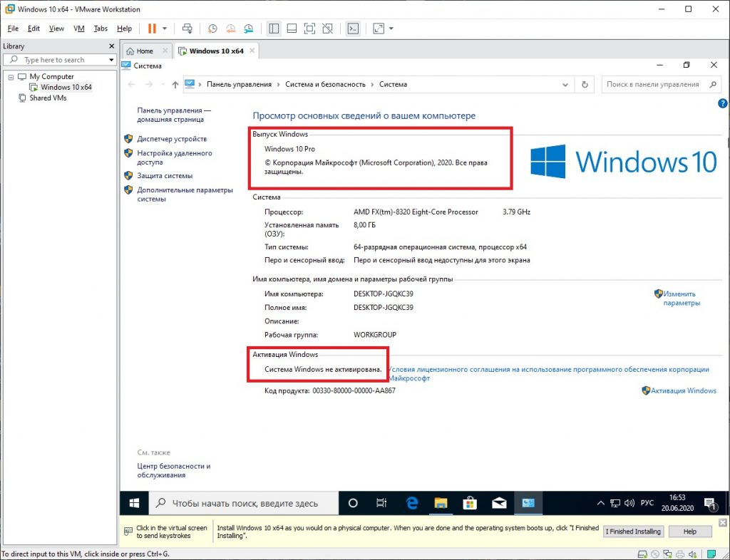Viewport: 730px width, 560px height.
Task: Open the power options dropdown arrow
Action: [165, 28]
